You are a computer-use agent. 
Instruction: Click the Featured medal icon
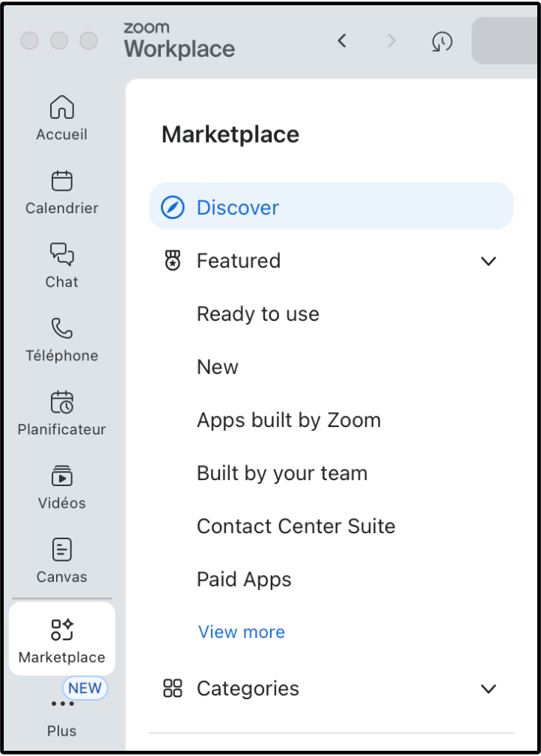(173, 261)
